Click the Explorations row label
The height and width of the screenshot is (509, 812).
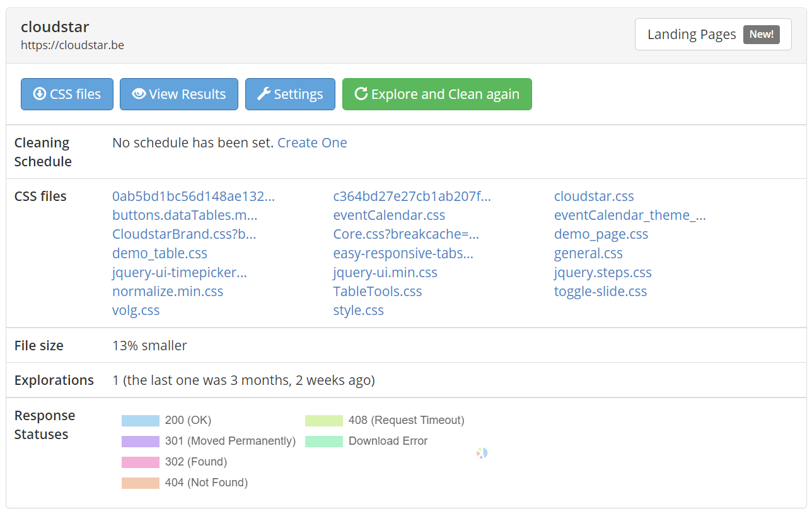tap(54, 380)
